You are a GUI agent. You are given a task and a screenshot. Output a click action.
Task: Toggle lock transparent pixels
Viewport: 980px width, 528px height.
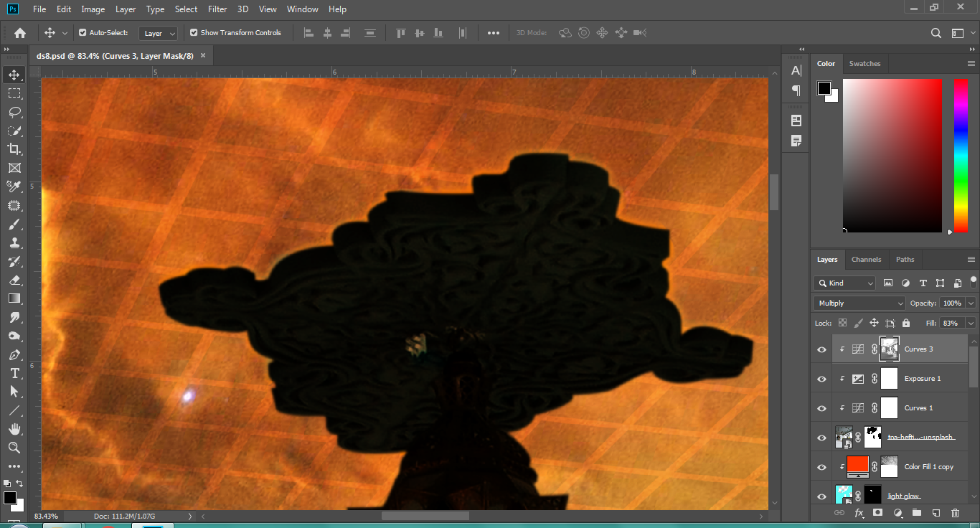tap(842, 324)
